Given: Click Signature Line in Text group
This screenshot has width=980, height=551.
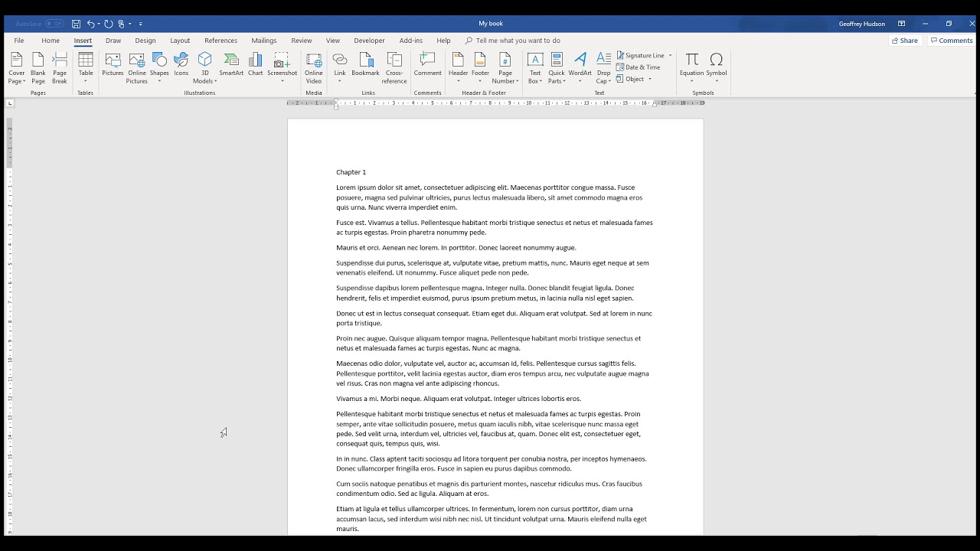Looking at the screenshot, I should (641, 55).
